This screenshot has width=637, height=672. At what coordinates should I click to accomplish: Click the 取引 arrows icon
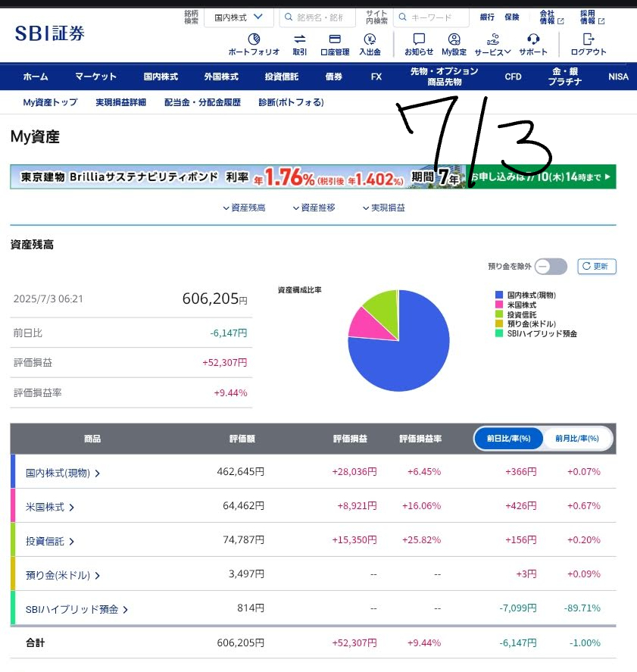300,39
